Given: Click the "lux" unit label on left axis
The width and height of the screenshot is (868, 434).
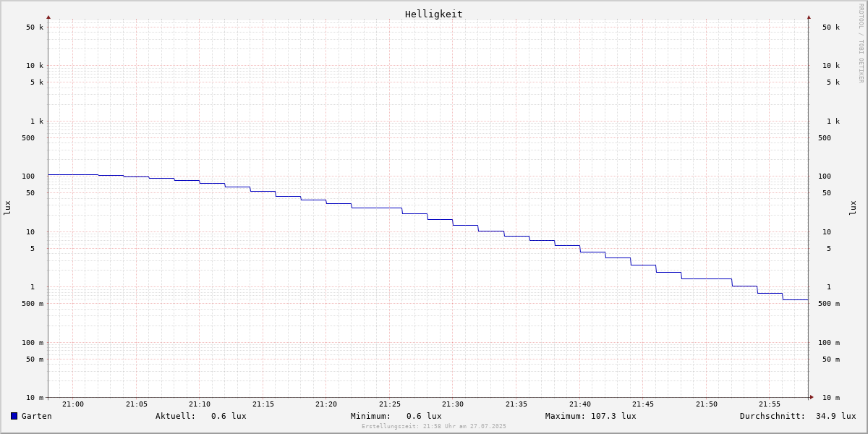Looking at the screenshot, I should coord(7,208).
